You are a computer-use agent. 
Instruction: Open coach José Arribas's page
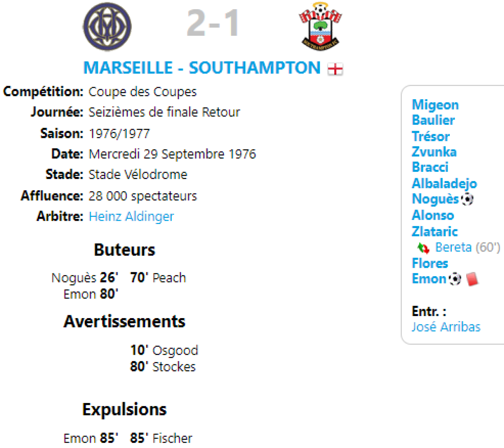click(x=446, y=327)
